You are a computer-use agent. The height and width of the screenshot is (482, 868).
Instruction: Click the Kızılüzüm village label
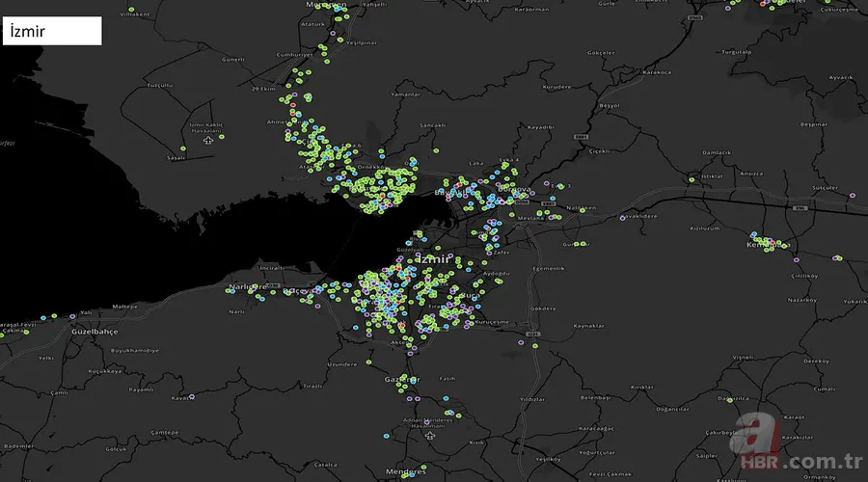[705, 228]
